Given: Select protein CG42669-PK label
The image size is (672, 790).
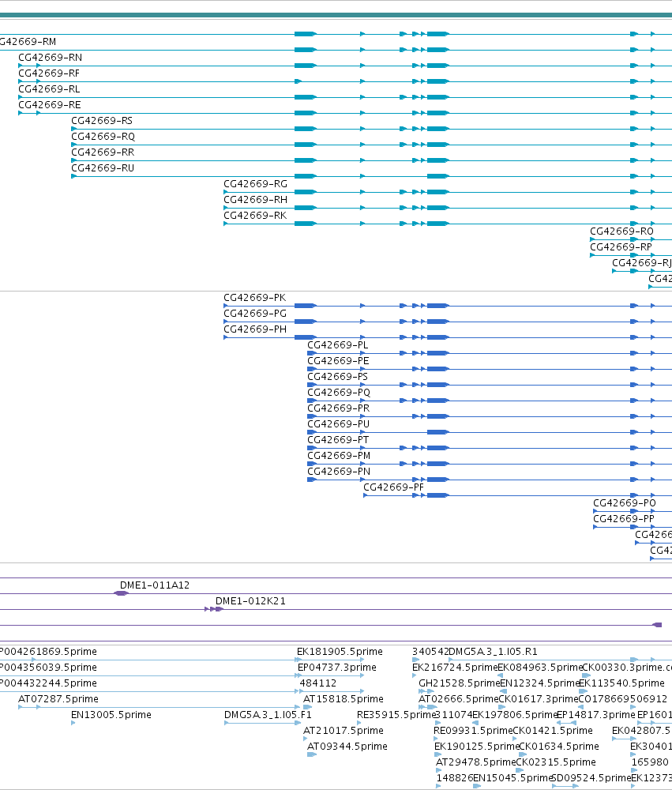Looking at the screenshot, I should [254, 298].
